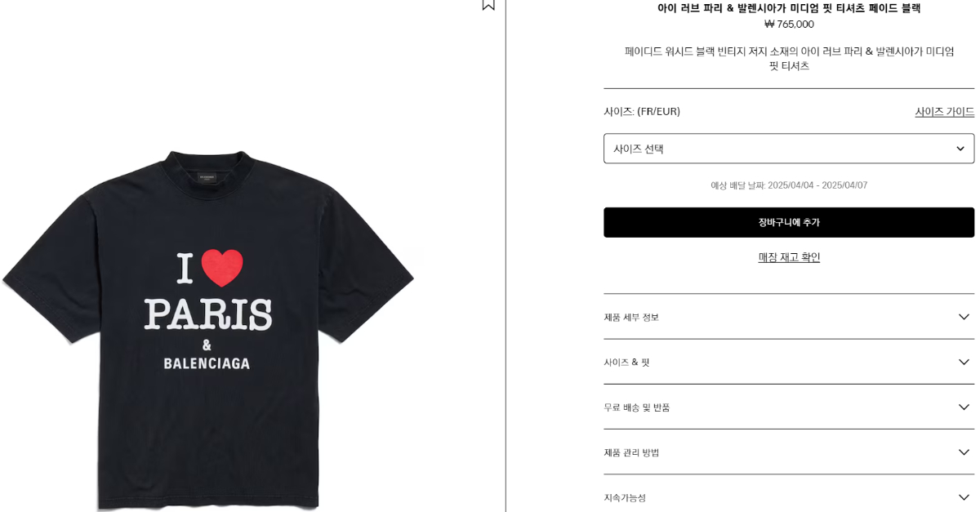Bookmark the product with the wishlist icon
This screenshot has height=512, width=980.
(x=488, y=4)
